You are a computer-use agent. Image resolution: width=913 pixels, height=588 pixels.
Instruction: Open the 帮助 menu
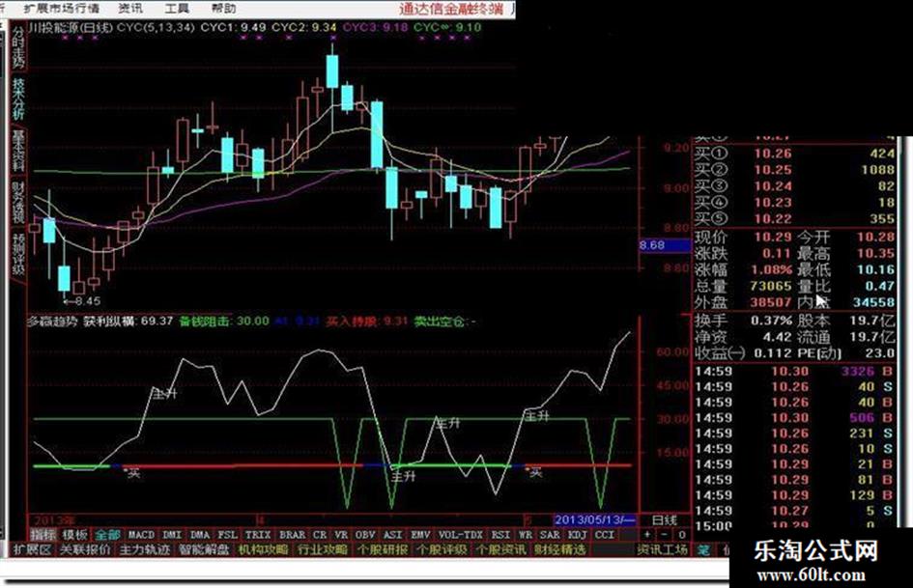(223, 8)
